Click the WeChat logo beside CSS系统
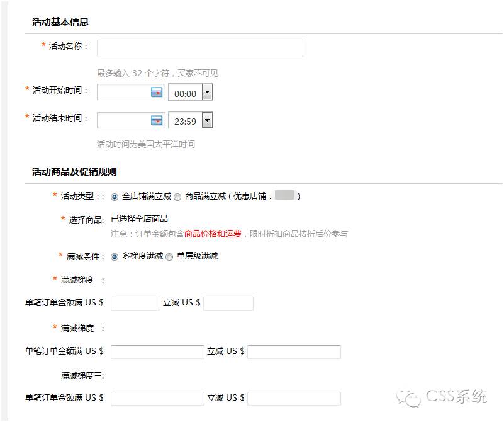This screenshot has height=422, width=504. [x=412, y=398]
